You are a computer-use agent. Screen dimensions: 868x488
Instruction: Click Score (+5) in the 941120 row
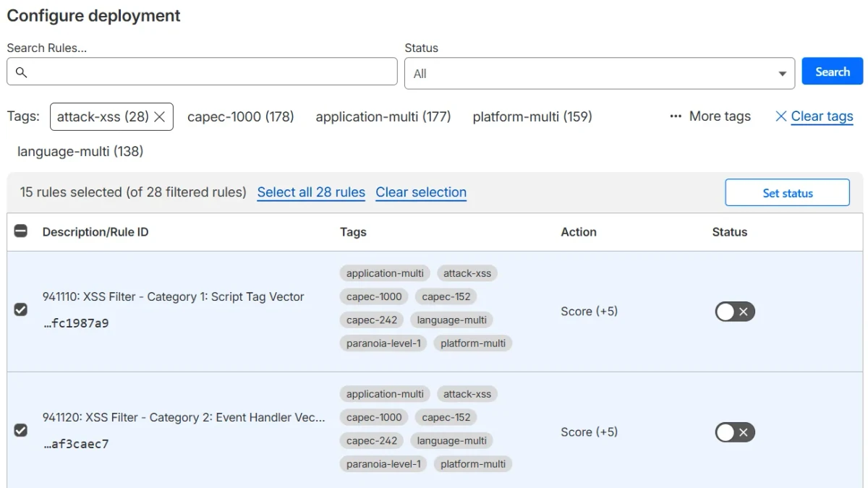point(590,432)
